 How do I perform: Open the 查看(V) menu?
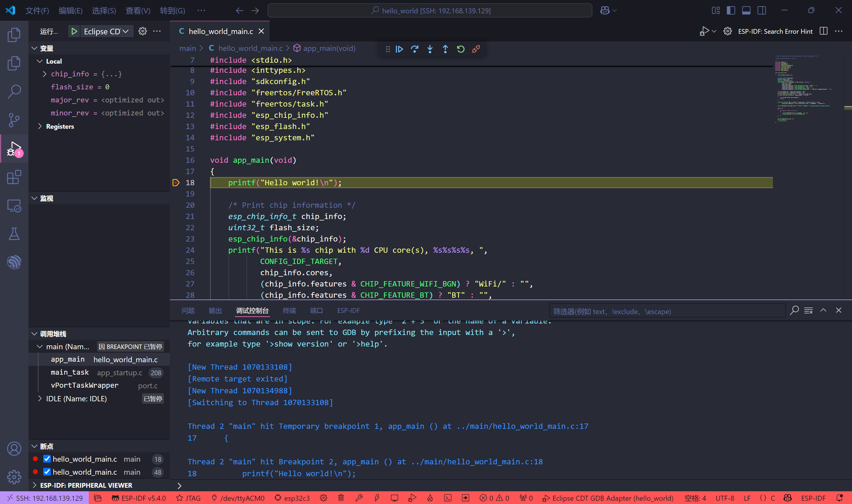[138, 11]
